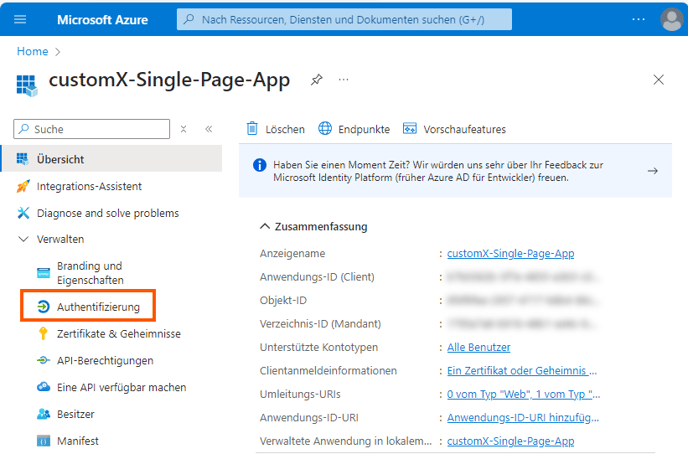
Task: Collapse the Zusammenfassung section chevron
Action: pyautogui.click(x=265, y=226)
